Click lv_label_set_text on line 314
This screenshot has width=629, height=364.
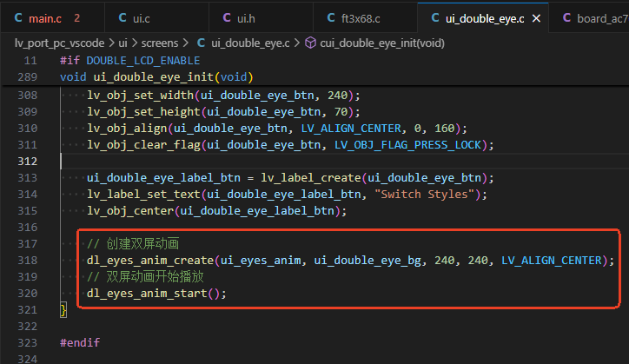click(x=143, y=194)
